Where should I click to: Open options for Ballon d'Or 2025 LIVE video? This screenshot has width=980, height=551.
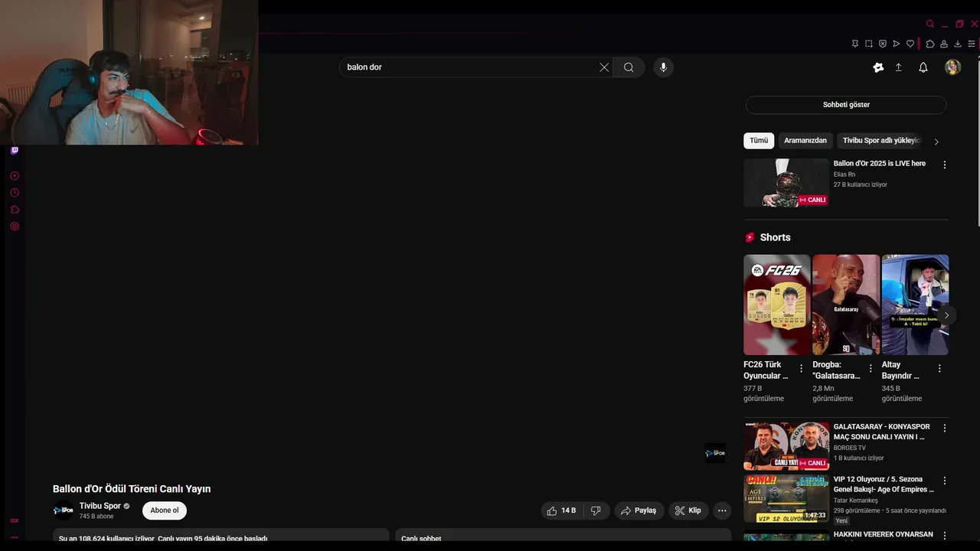coord(944,165)
